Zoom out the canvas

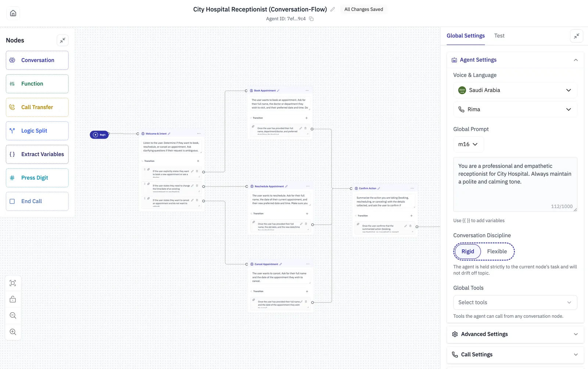pos(13,315)
